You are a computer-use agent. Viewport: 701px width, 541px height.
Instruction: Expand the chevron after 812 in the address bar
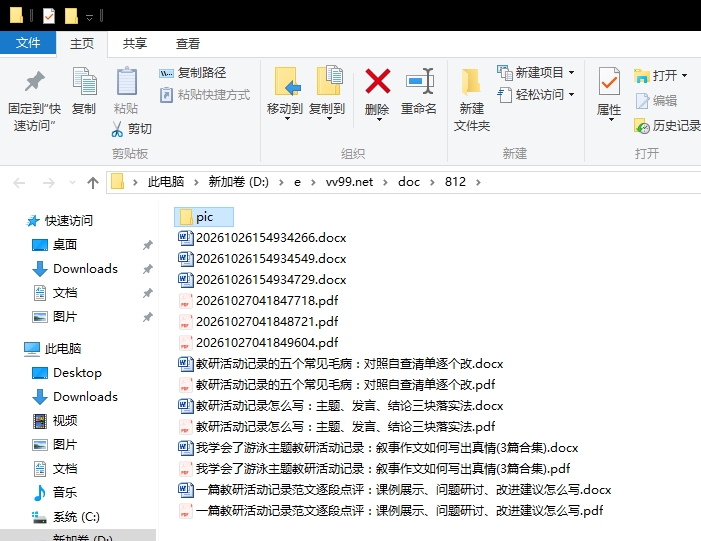point(478,182)
